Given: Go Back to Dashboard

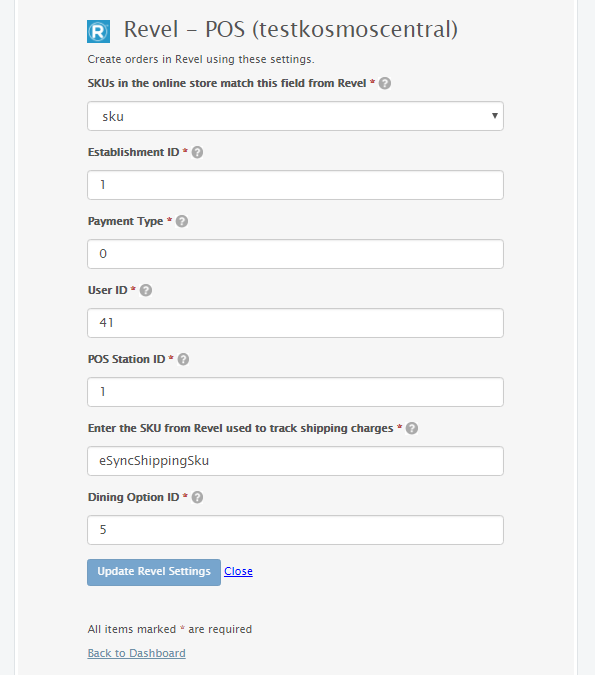Looking at the screenshot, I should pyautogui.click(x=136, y=653).
